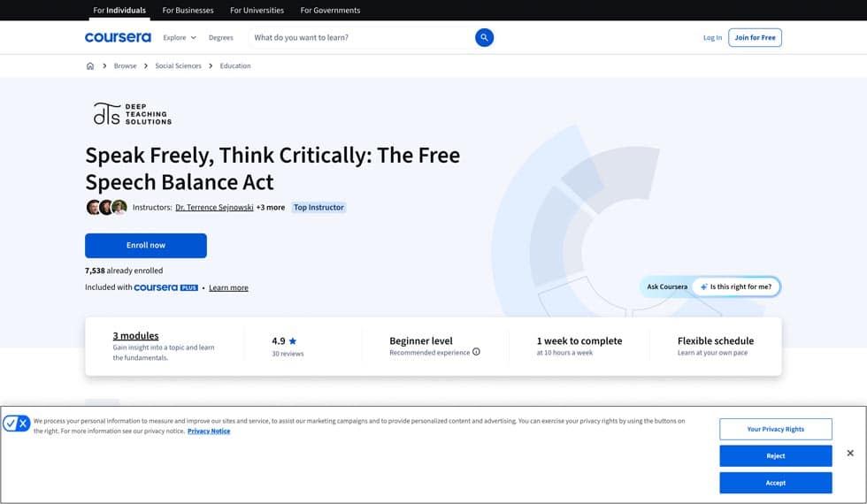Open the 3 modules link
Image resolution: width=867 pixels, height=504 pixels.
click(135, 335)
